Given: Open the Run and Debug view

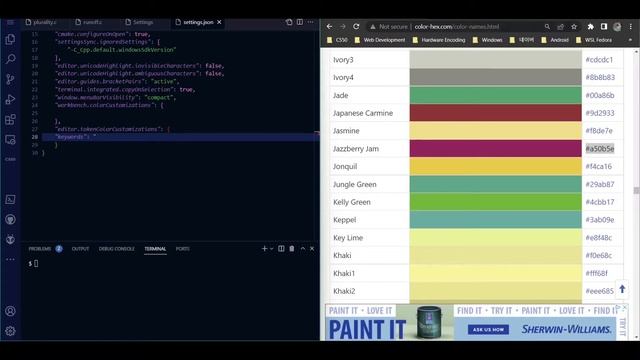Looking at the screenshot, I should [x=10, y=99].
